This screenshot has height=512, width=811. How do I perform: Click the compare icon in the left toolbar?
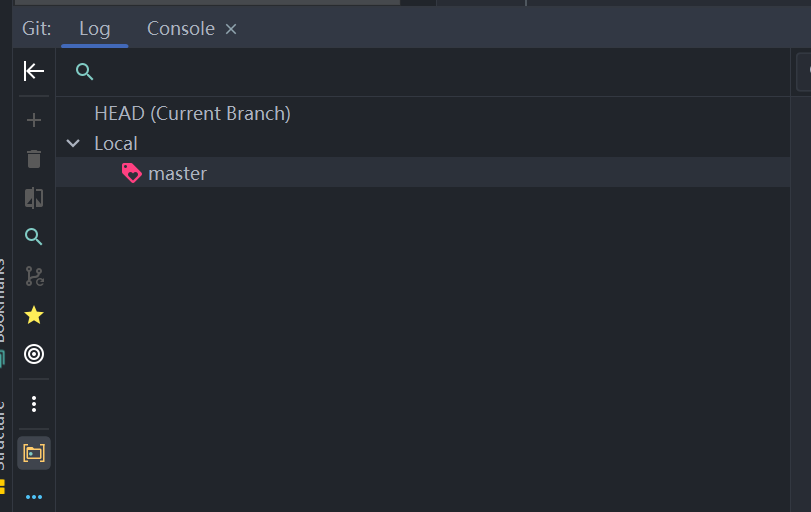pyautogui.click(x=34, y=198)
